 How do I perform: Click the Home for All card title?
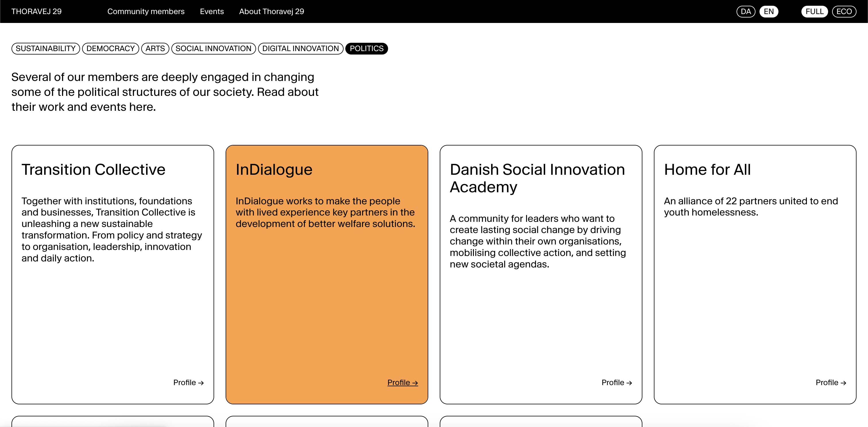707,169
